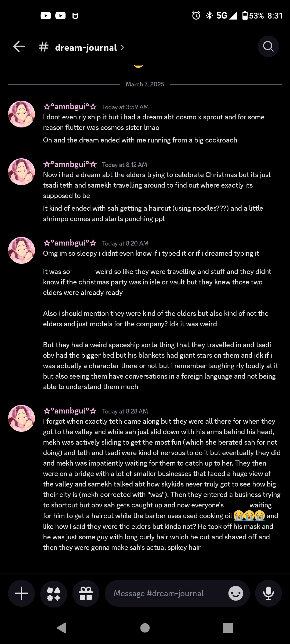Screen dimensions: 290x644
Task: Tap the underlined crying emojis in the message
Action: click(249, 515)
